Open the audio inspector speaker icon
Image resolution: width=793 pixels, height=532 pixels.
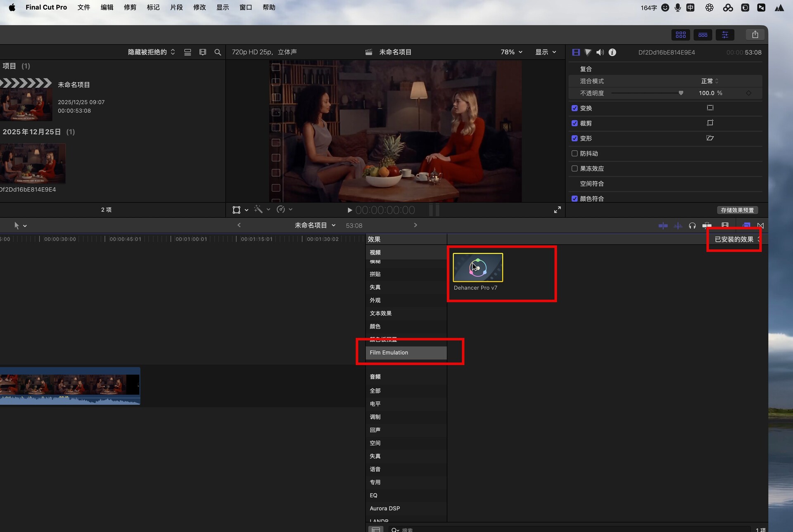(600, 52)
